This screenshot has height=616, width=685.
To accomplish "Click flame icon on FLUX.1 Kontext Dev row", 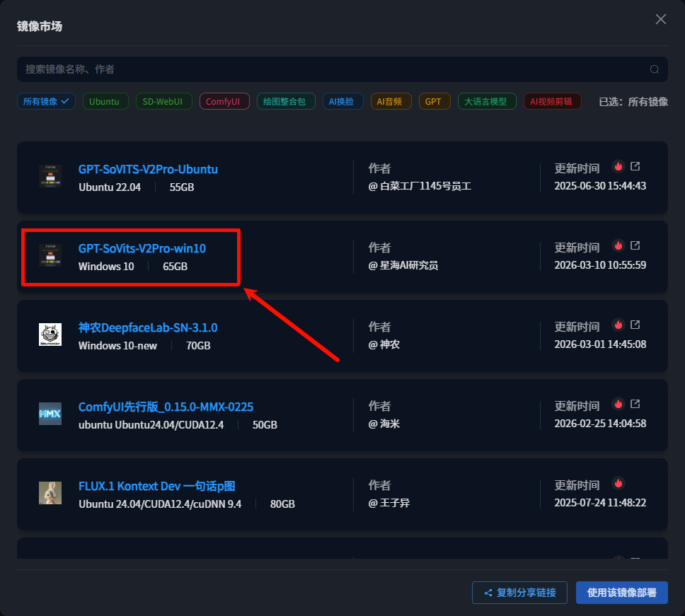I will (618, 483).
